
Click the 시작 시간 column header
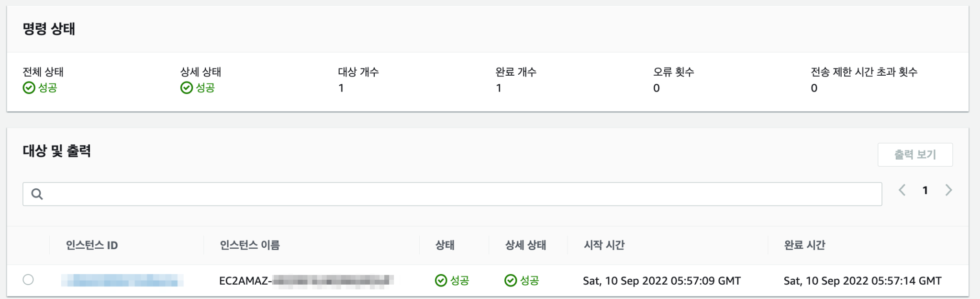(603, 245)
